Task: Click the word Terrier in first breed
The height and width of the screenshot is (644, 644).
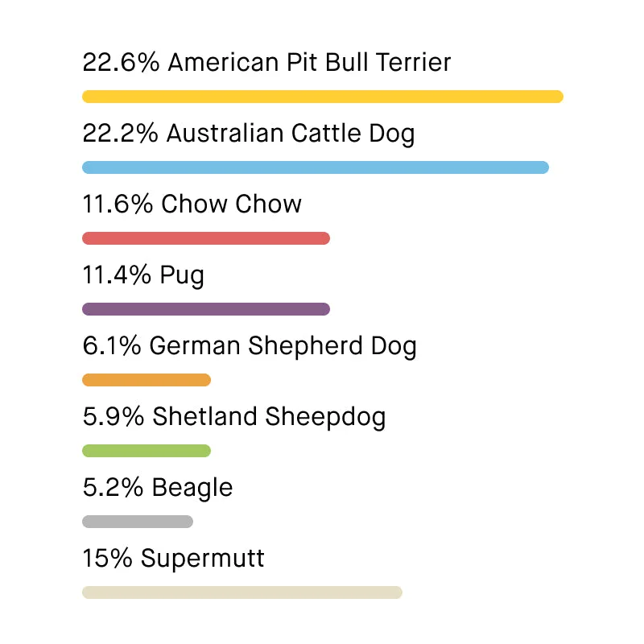Action: tap(414, 63)
